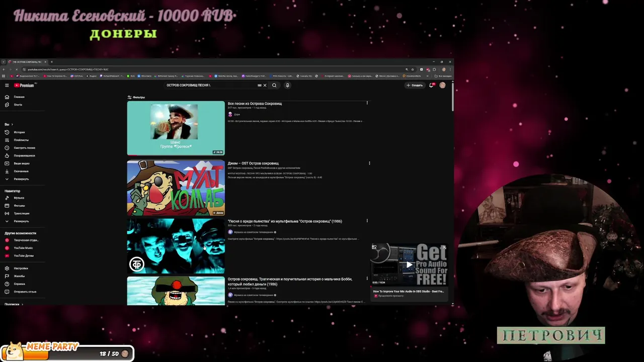
Task: Open Музыка in Навигатор section
Action: (x=19, y=198)
